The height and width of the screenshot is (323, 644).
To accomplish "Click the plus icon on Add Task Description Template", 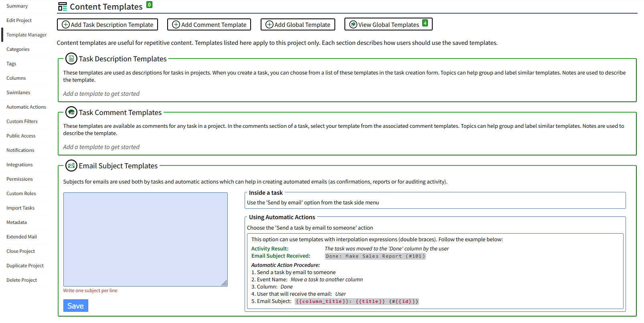I will click(66, 24).
